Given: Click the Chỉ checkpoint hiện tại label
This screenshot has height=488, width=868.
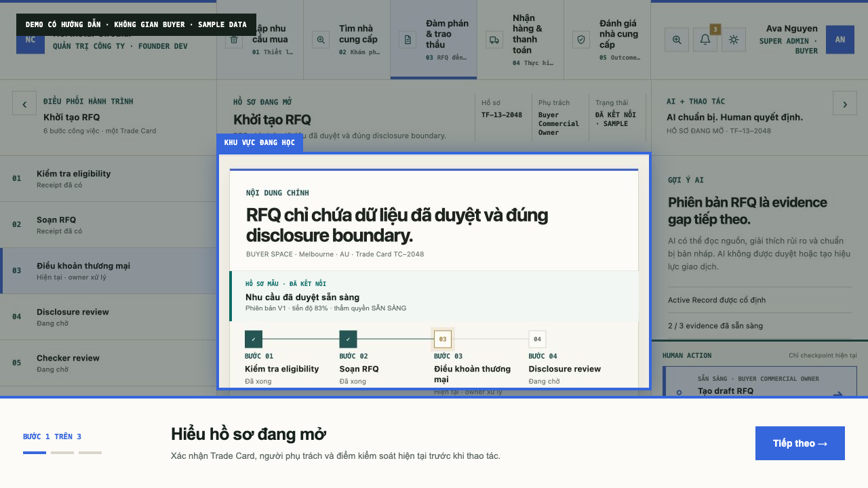Looking at the screenshot, I should [x=823, y=355].
